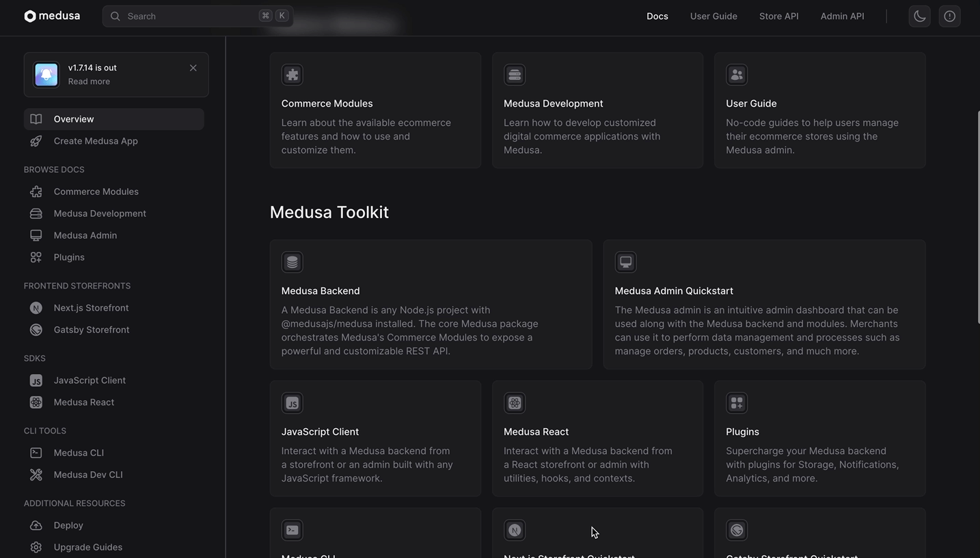Screen dimensions: 980x558
Task: Toggle dark mode moon icon
Action: 920,16
